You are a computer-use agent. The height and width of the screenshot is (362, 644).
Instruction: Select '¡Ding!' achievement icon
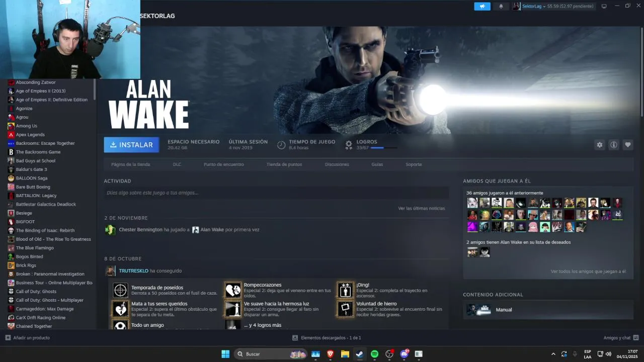coord(346,290)
